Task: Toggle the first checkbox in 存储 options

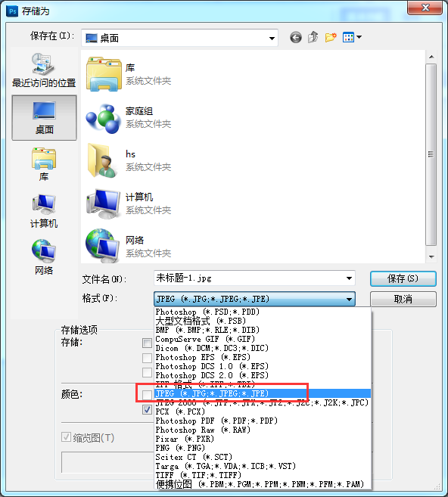Action: click(x=147, y=343)
